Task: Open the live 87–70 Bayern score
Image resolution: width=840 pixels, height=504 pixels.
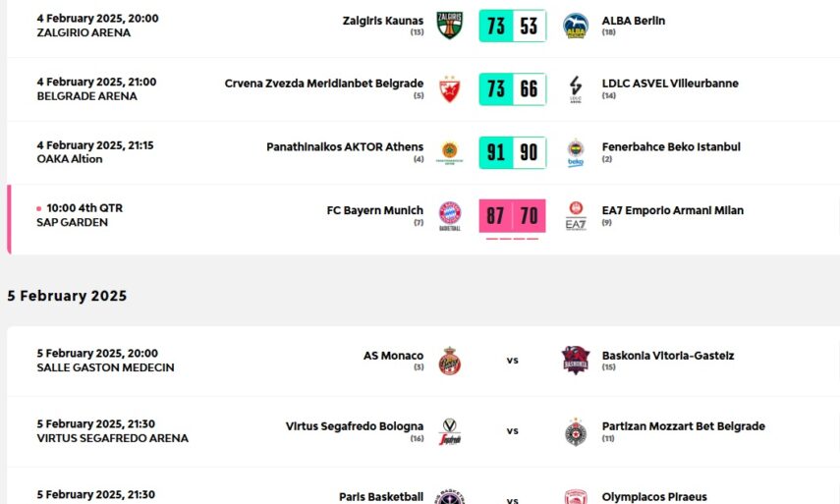Action: coord(512,215)
